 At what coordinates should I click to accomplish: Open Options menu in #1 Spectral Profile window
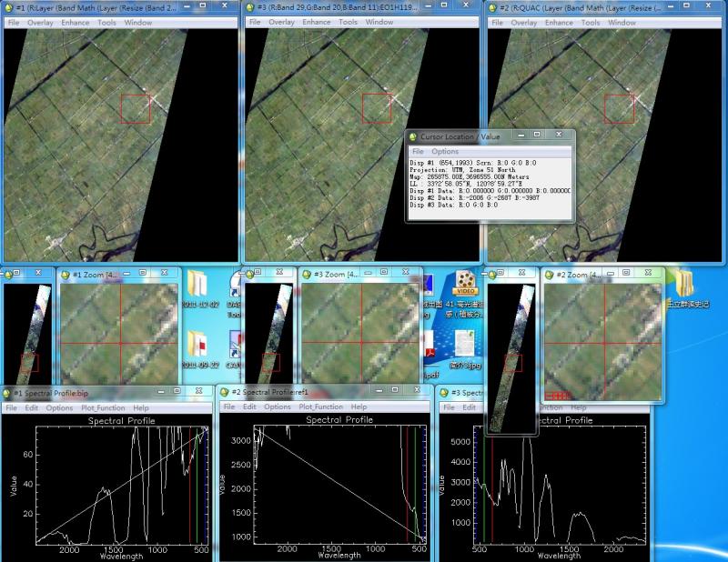click(59, 407)
